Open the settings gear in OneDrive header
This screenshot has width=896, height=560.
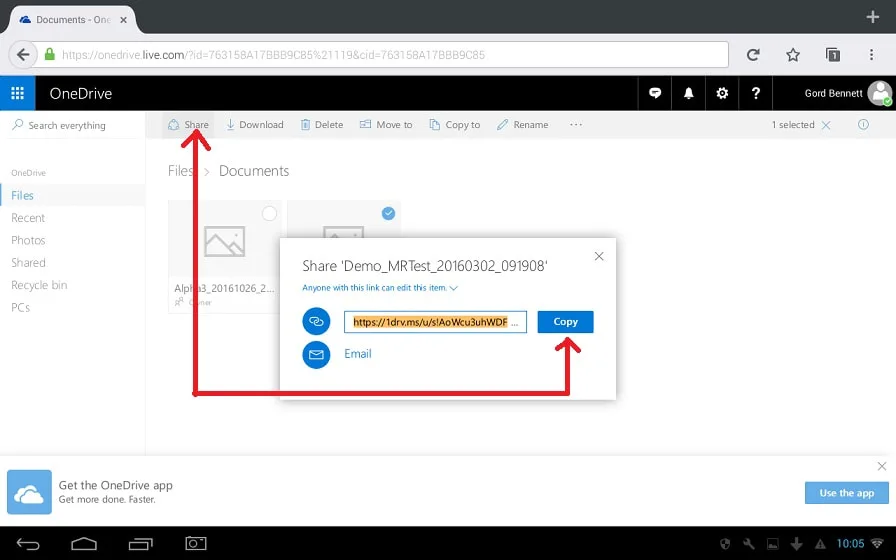click(722, 93)
